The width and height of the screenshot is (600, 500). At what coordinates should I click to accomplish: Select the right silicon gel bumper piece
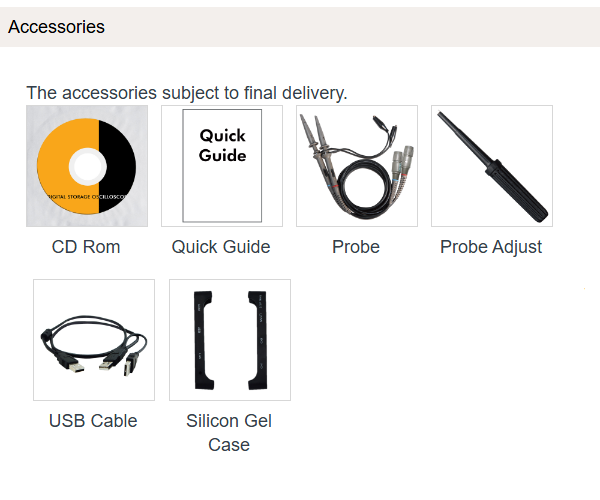pyautogui.click(x=254, y=340)
